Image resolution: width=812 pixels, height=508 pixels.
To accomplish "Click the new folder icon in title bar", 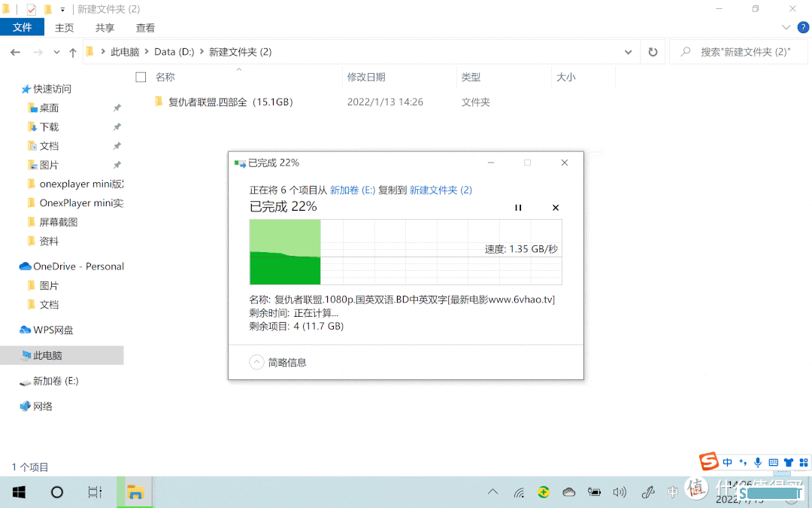I will pyautogui.click(x=48, y=9).
